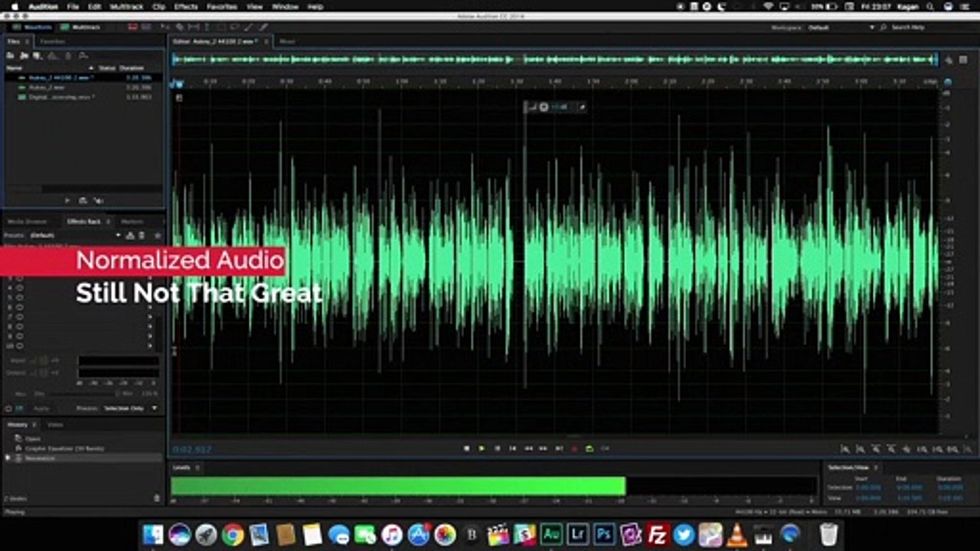Image resolution: width=980 pixels, height=551 pixels.
Task: Select first file in Files list
Action: coord(82,77)
